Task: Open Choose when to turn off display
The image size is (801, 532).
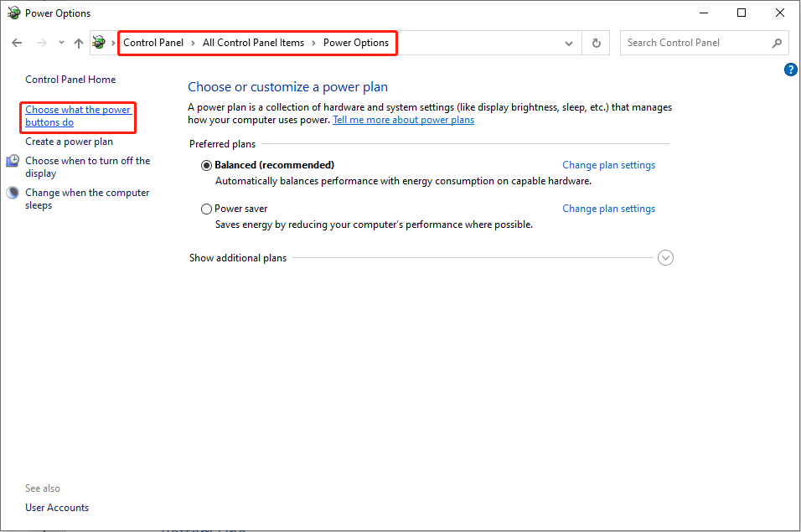Action: pyautogui.click(x=87, y=167)
